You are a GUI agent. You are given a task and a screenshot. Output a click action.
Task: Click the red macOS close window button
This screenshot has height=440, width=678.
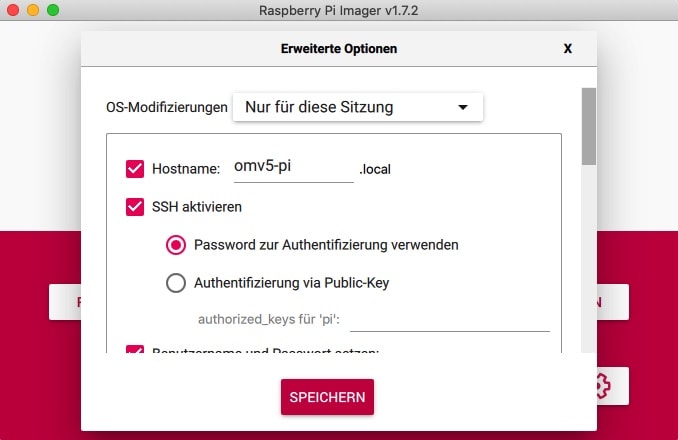[13, 9]
